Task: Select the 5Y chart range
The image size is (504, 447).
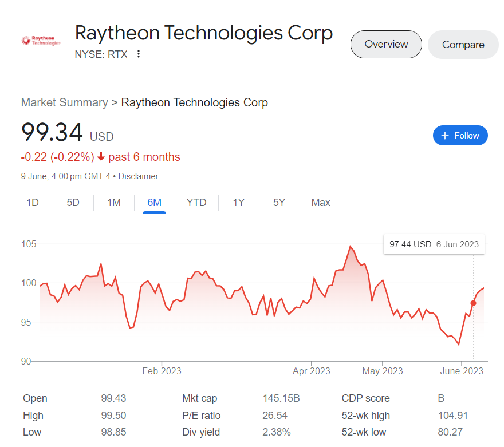Action: click(x=279, y=203)
